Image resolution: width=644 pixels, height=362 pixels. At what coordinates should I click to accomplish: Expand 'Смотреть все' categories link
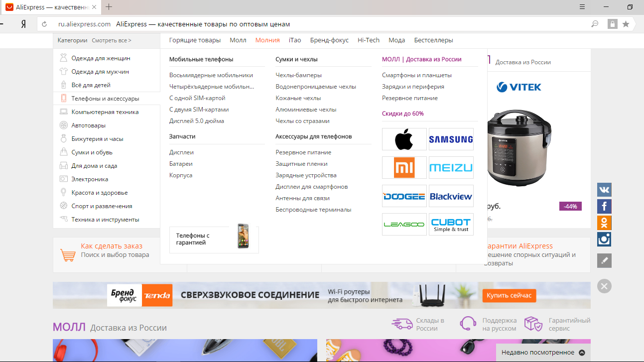pyautogui.click(x=112, y=40)
